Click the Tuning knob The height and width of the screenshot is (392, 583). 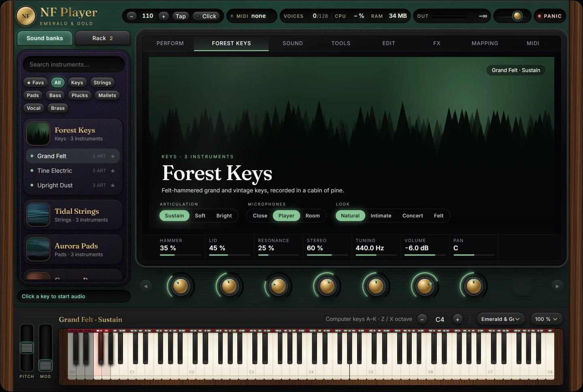pos(376,286)
